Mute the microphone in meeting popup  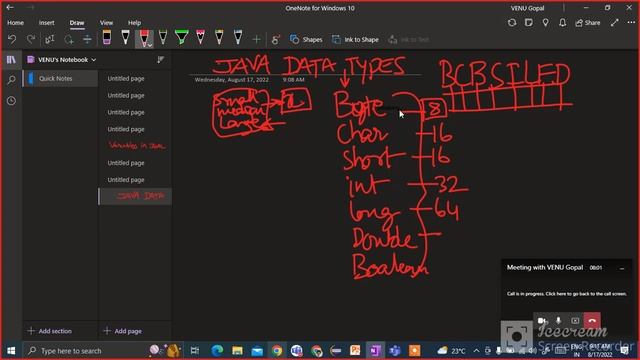pos(558,321)
